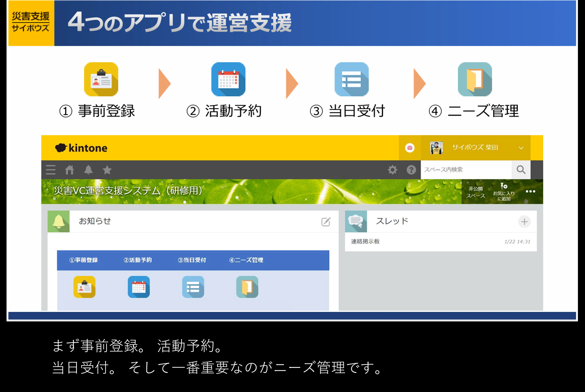The image size is (585, 392).
Task: Go to kintone home via house icon
Action: pyautogui.click(x=70, y=170)
